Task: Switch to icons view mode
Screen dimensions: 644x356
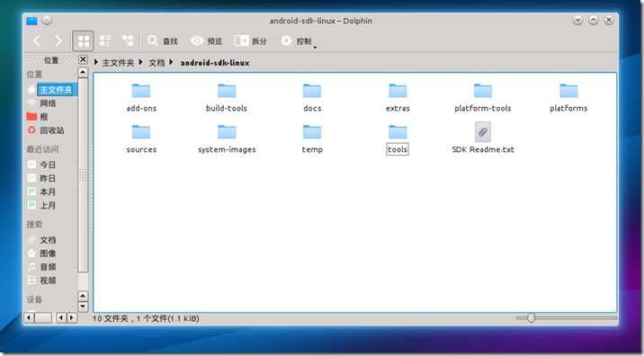Action: click(84, 40)
